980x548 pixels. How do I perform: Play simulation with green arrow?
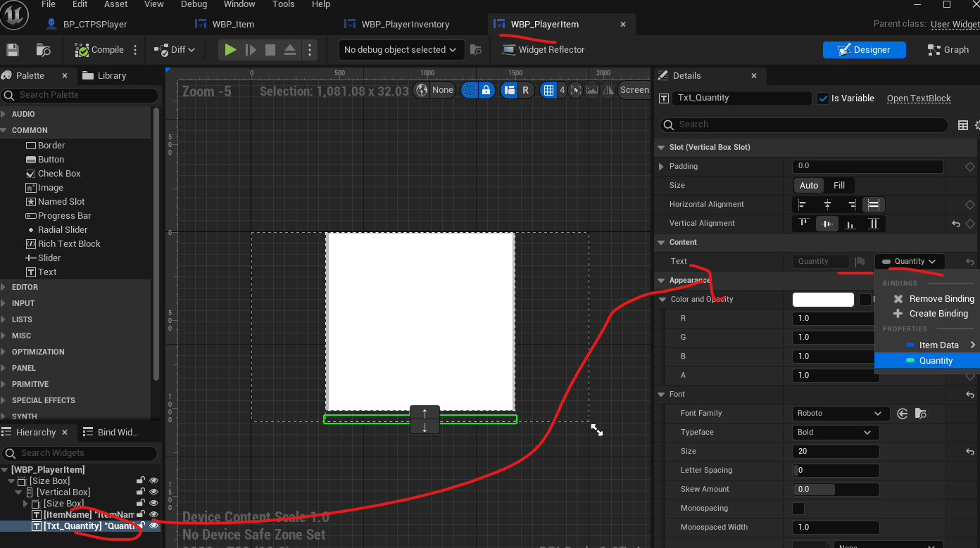pyautogui.click(x=230, y=50)
